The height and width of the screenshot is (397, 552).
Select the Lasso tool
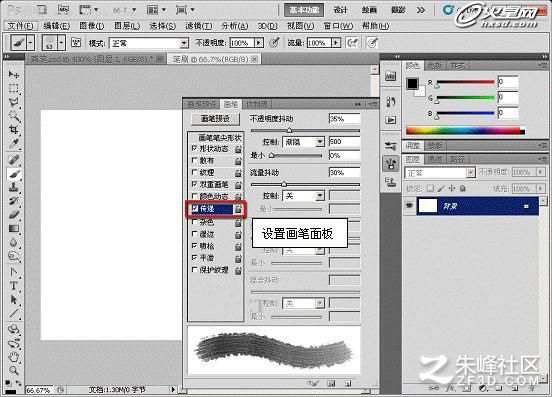13,102
